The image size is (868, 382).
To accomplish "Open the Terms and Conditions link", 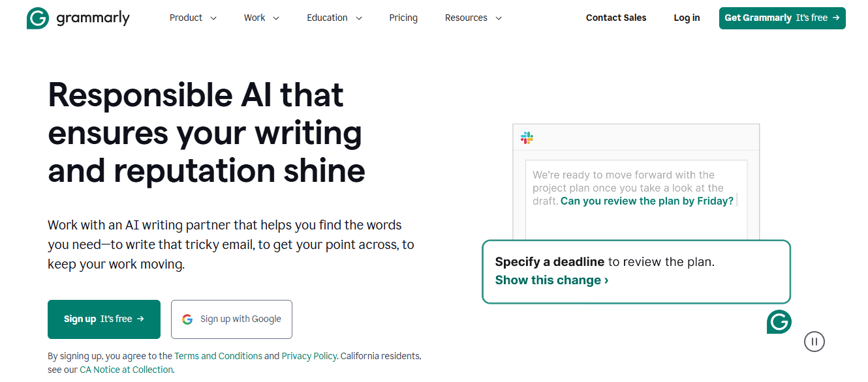I will pyautogui.click(x=218, y=356).
